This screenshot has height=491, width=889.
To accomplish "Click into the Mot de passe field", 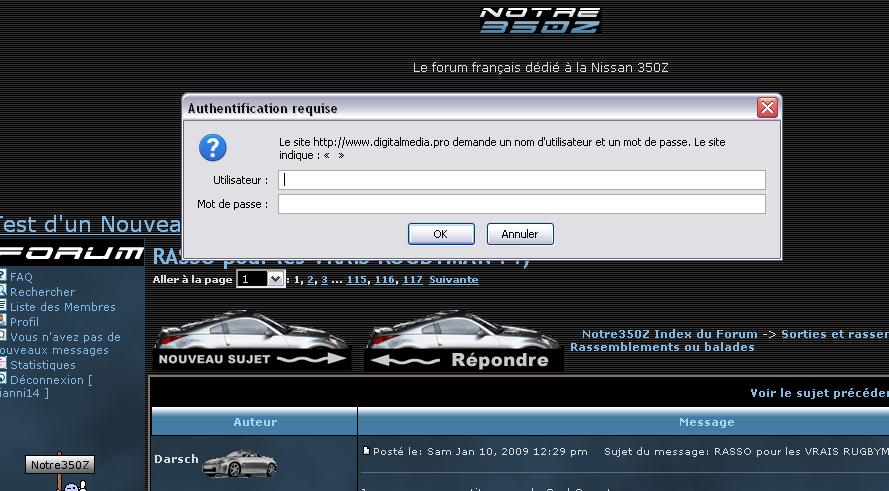I will tap(521, 204).
